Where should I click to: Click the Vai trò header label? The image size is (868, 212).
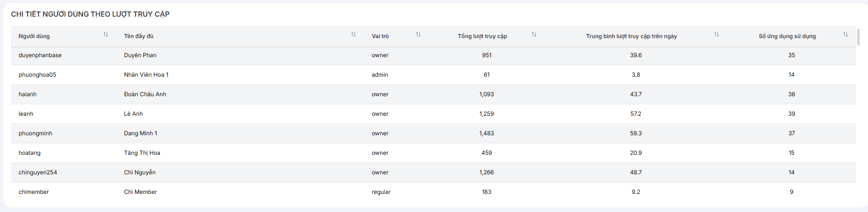pos(380,36)
